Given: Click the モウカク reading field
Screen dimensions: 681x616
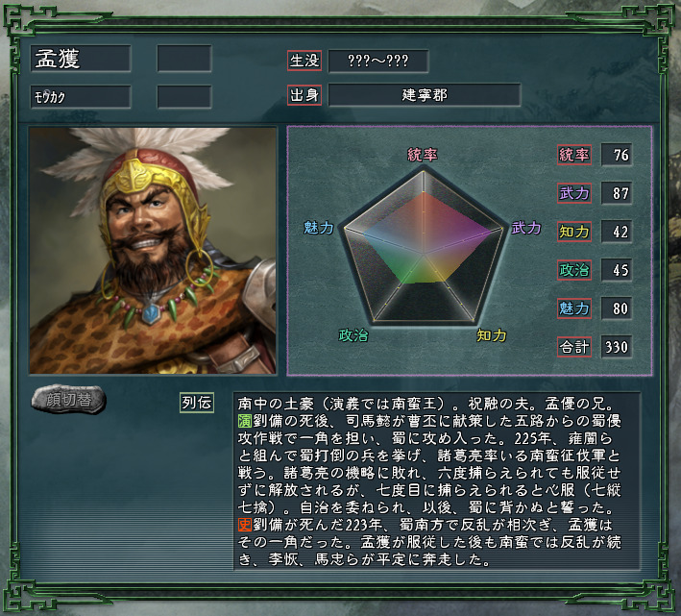Looking at the screenshot, I should click(x=81, y=96).
